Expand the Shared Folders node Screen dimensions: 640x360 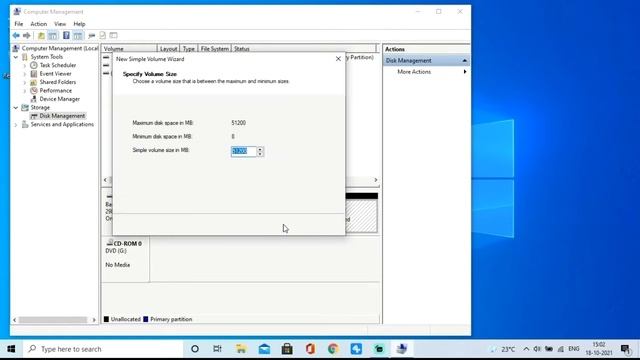(24, 82)
